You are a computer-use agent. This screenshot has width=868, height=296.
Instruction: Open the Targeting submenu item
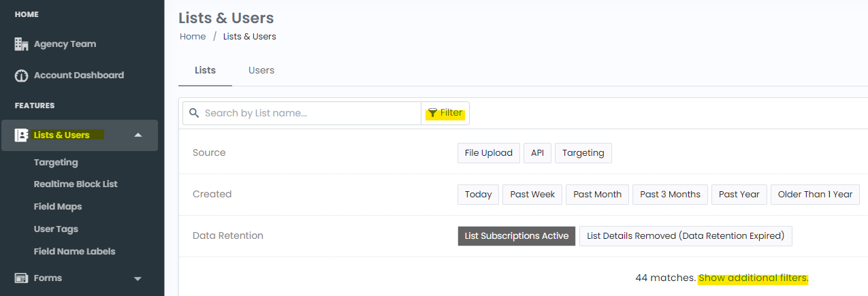(56, 163)
